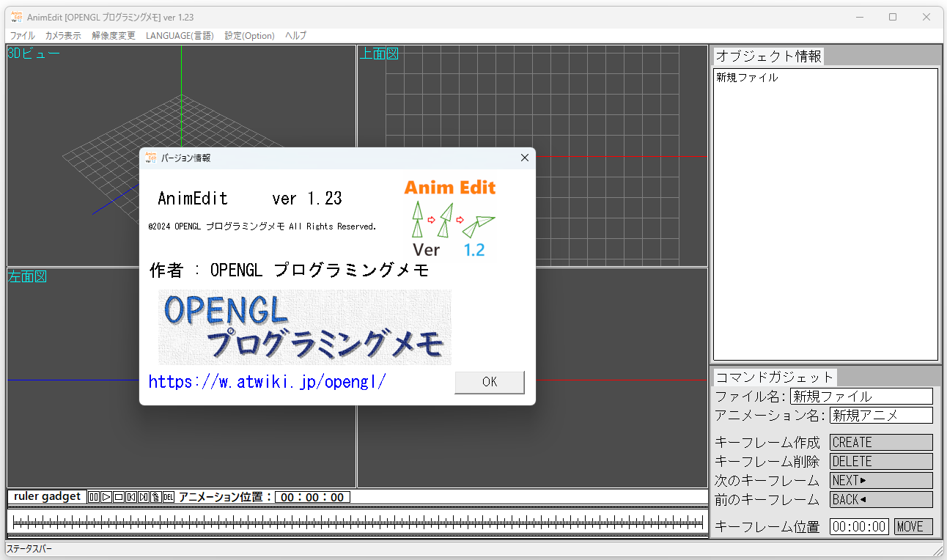Viewport: 947px width, 560px height.
Task: Skip to last frame with forward icon
Action: click(x=144, y=497)
